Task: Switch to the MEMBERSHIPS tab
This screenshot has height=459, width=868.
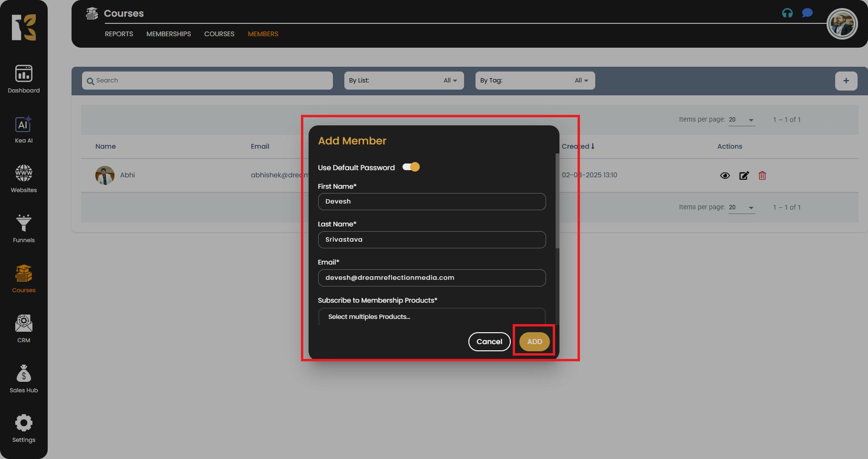Action: point(168,34)
